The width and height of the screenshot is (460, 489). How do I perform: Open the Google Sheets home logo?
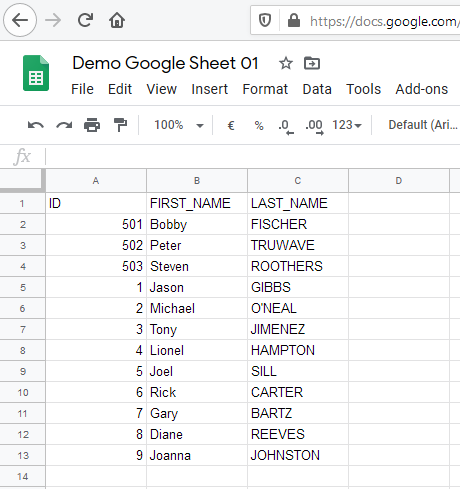point(36,73)
